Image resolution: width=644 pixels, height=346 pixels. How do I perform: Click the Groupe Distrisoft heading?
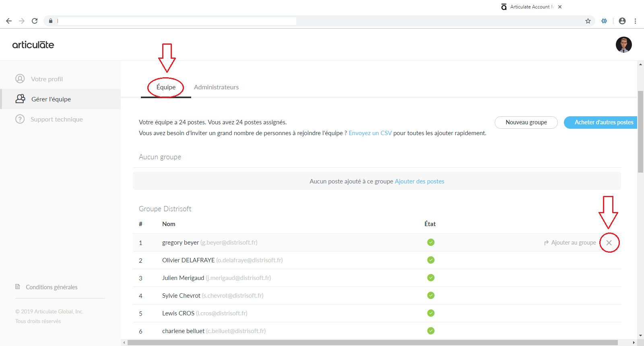pyautogui.click(x=165, y=209)
